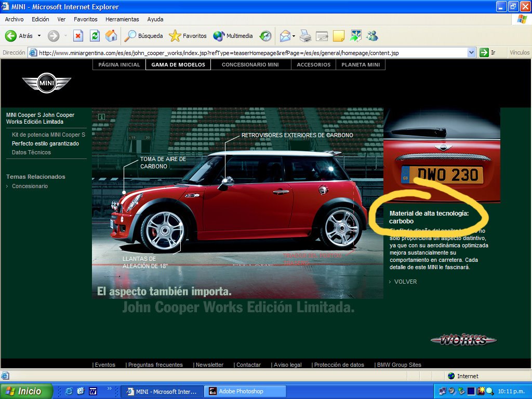
Task: Open Perfecto estilo garantizado link
Action: tap(46, 143)
